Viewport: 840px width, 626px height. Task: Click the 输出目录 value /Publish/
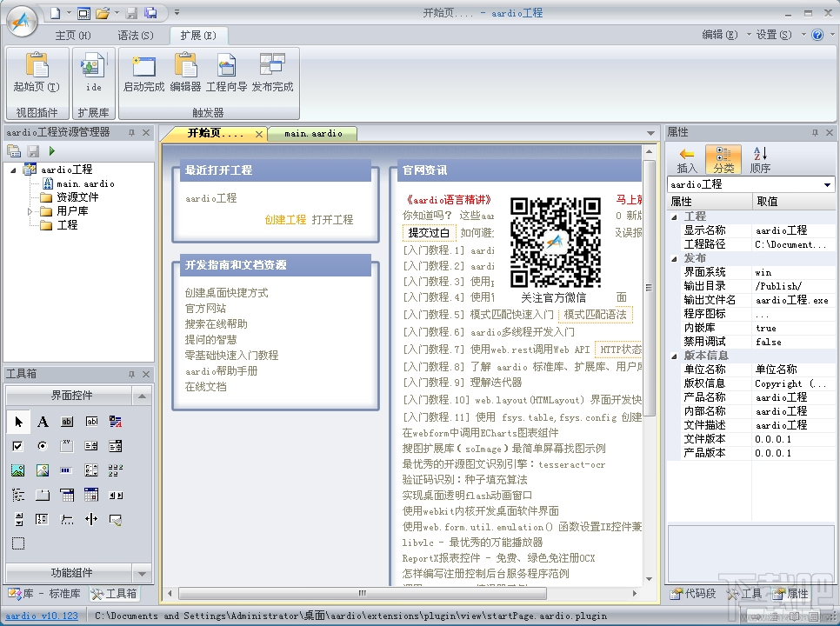click(x=793, y=287)
